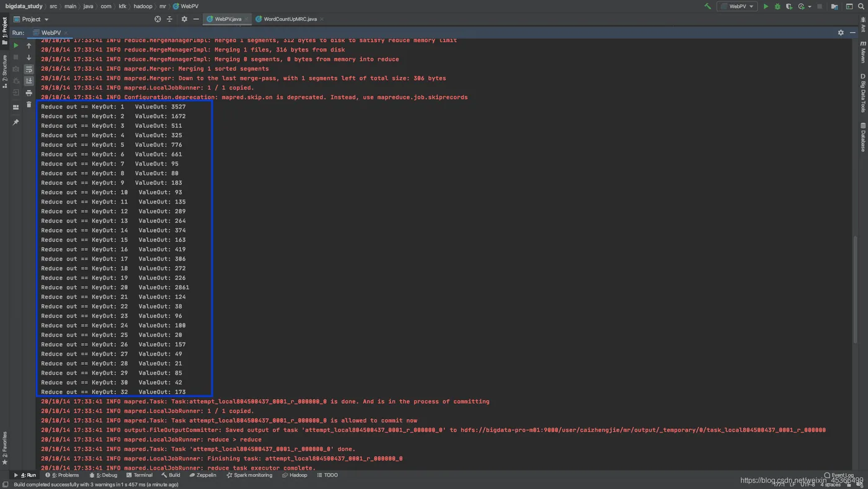Expand the profiler options dropdown arrow
Viewport: 868px width, 489px height.
tap(810, 7)
